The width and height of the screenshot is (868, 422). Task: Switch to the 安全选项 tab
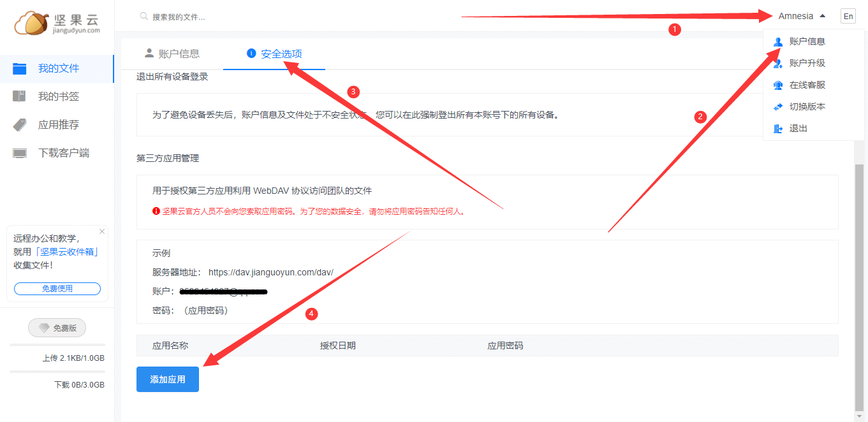coord(279,54)
